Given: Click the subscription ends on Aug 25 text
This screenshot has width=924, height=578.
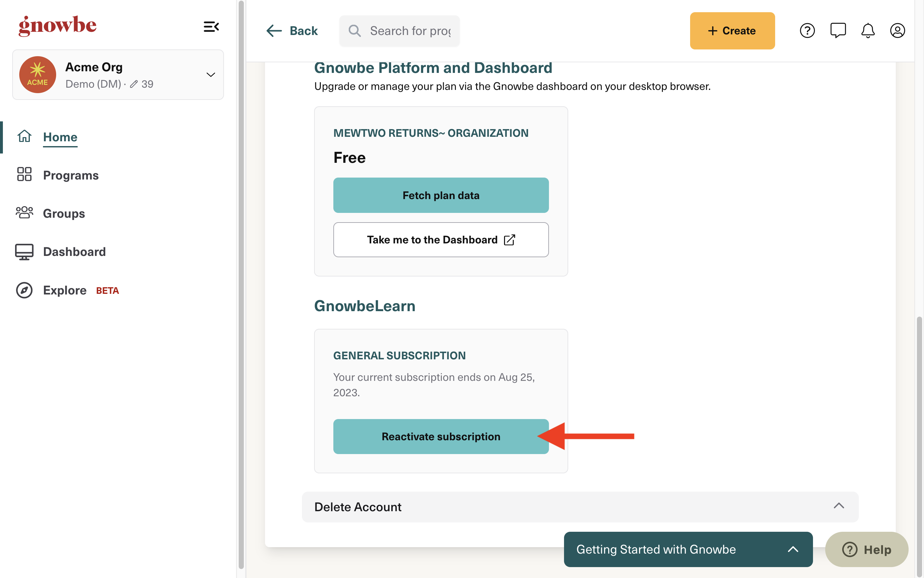Looking at the screenshot, I should coord(434,385).
